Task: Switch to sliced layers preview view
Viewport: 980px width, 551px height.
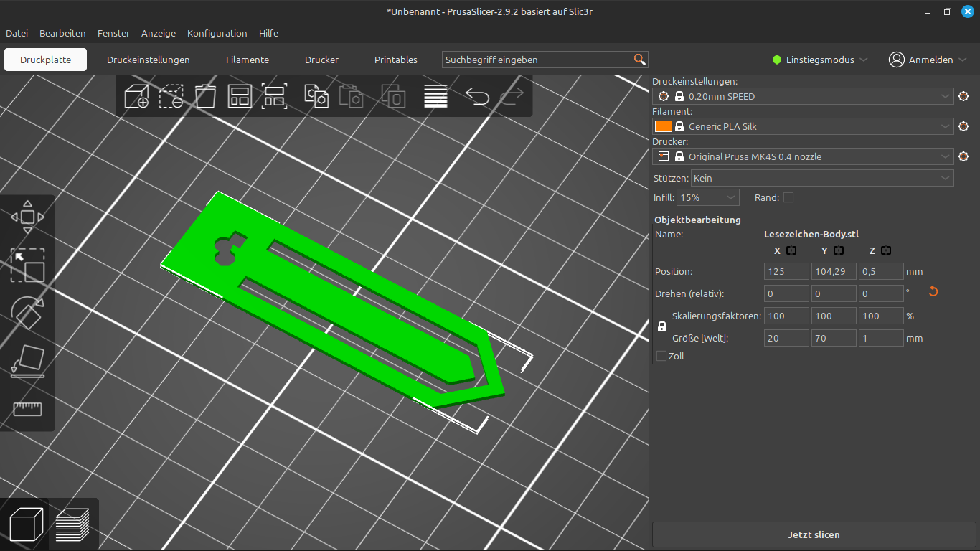Action: pyautogui.click(x=72, y=524)
